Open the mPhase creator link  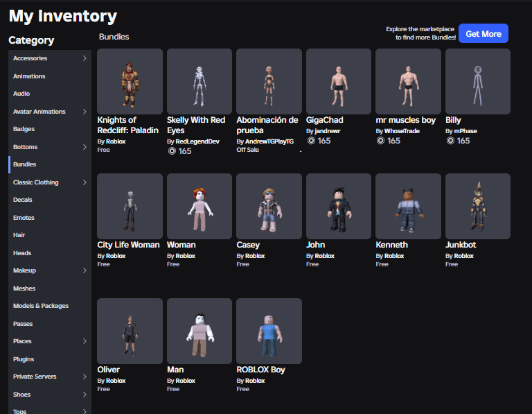(465, 131)
